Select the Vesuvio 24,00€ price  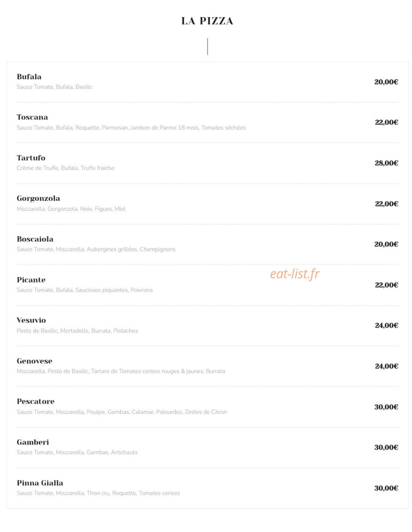(387, 325)
